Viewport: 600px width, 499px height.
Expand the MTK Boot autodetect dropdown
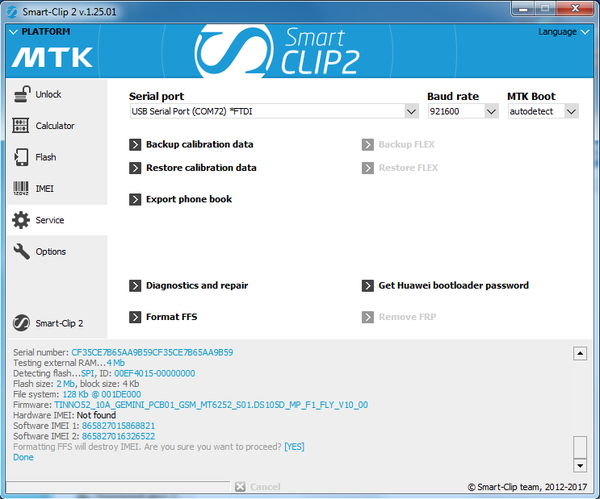point(570,112)
